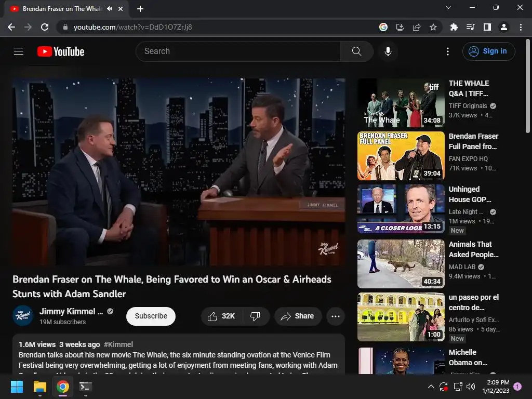Open Michelle Obama video thumbnail
Viewport: 532px width, 399px height.
click(x=401, y=361)
